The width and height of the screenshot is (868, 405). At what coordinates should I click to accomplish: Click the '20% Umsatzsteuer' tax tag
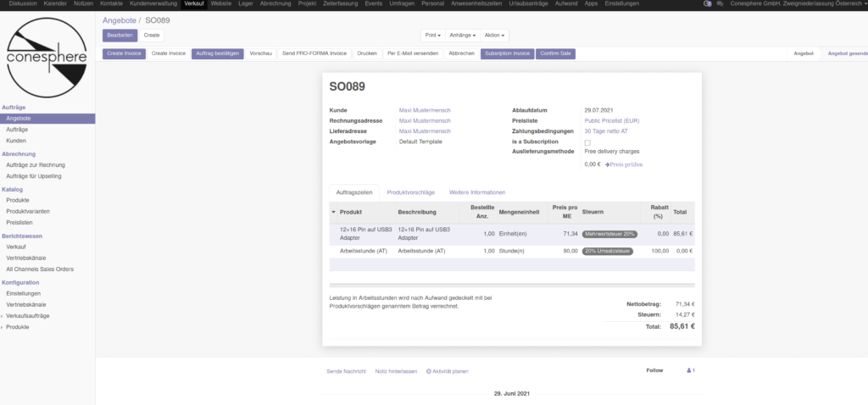point(607,251)
